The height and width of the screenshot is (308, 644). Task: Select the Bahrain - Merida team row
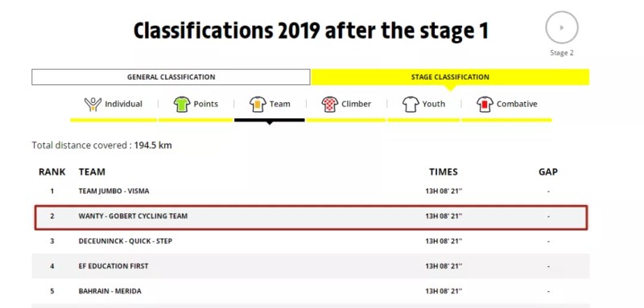pos(311,291)
